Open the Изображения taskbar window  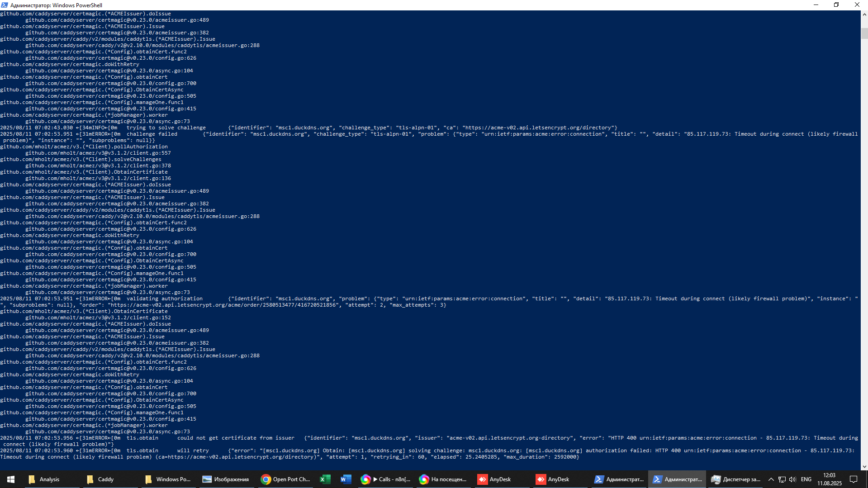(226, 479)
